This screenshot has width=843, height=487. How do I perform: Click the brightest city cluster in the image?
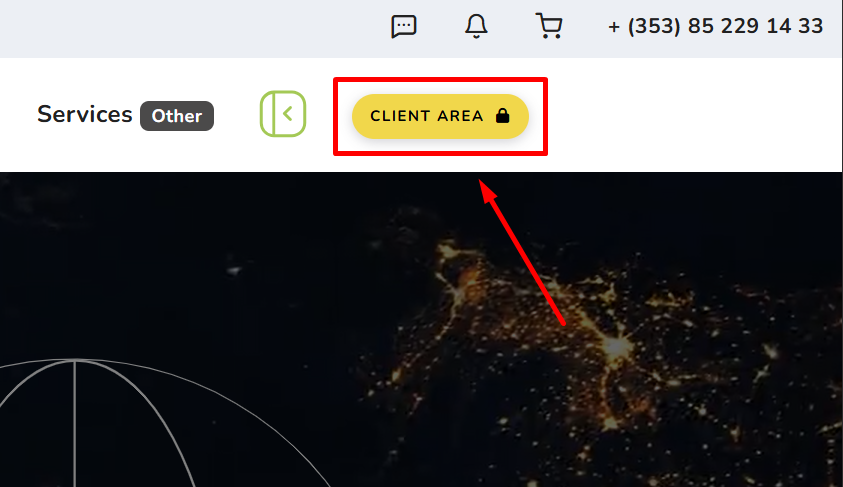[614, 346]
